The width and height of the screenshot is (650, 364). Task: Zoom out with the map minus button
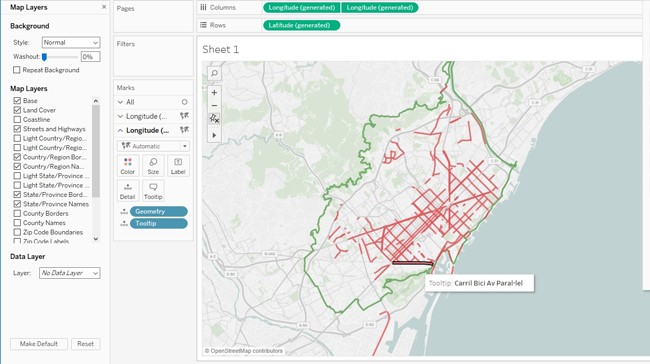click(214, 106)
